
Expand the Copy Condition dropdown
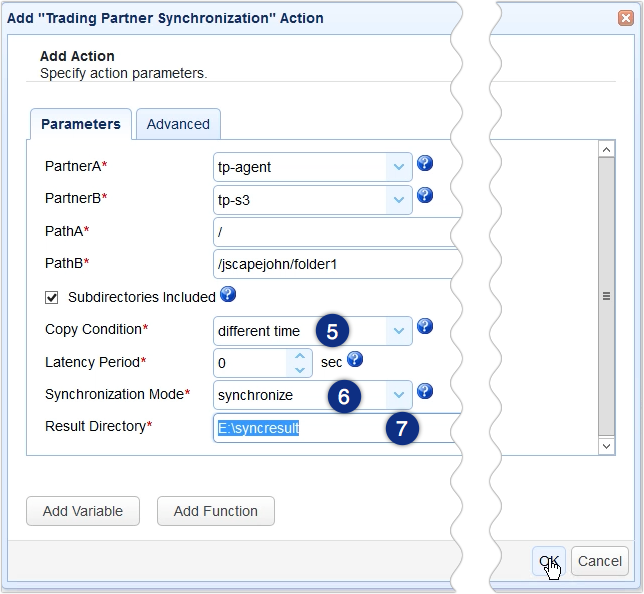[x=399, y=330]
